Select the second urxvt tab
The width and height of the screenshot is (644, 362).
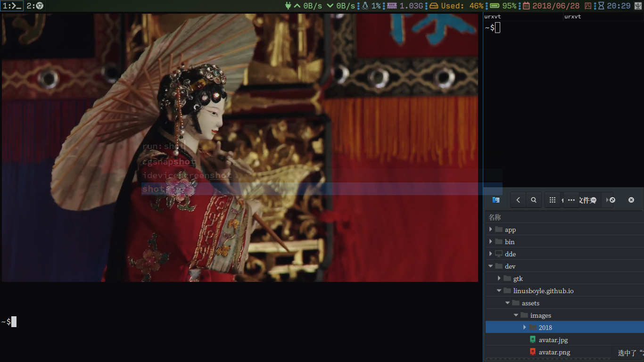(572, 16)
